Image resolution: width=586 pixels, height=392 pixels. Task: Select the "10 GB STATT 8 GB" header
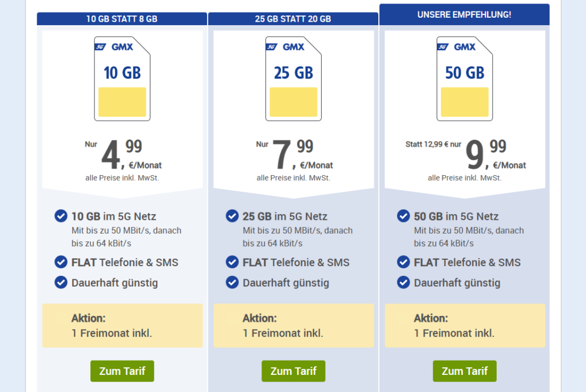pyautogui.click(x=122, y=18)
